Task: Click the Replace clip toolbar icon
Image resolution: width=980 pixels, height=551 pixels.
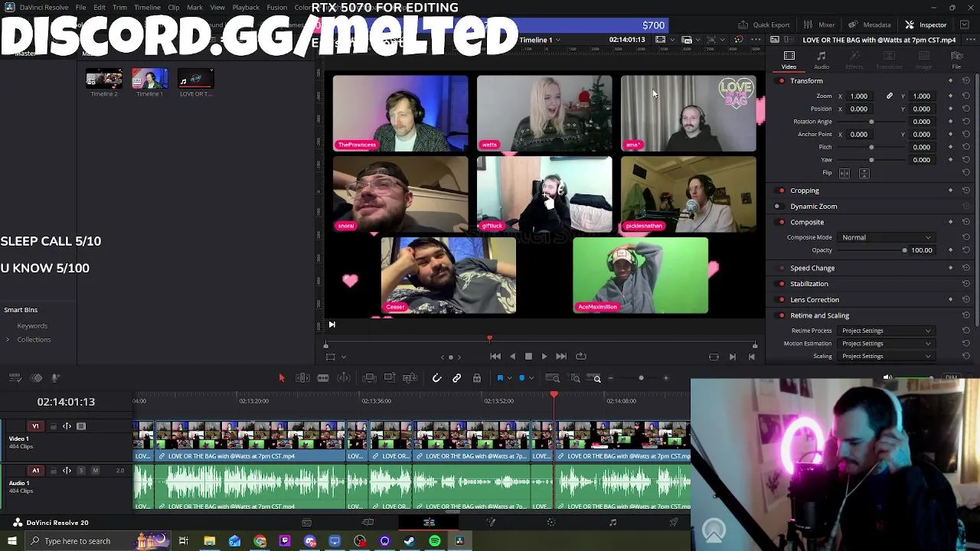Action: pos(410,378)
